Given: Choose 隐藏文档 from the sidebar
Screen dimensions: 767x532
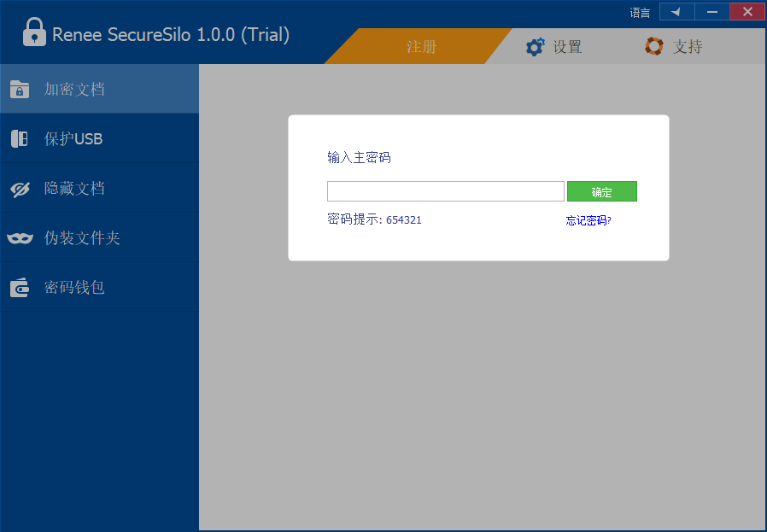Looking at the screenshot, I should [99, 188].
